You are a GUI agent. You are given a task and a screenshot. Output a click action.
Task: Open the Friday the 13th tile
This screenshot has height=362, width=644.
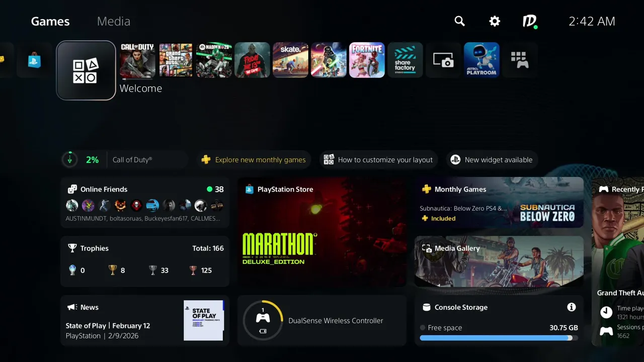click(x=252, y=60)
